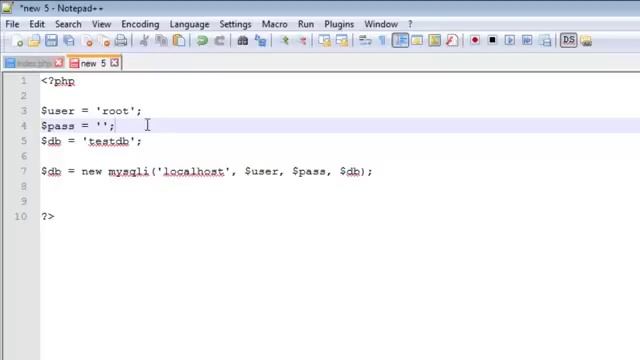Image resolution: width=640 pixels, height=360 pixels.
Task: Click the Function List toolbar icon
Action: (x=452, y=40)
